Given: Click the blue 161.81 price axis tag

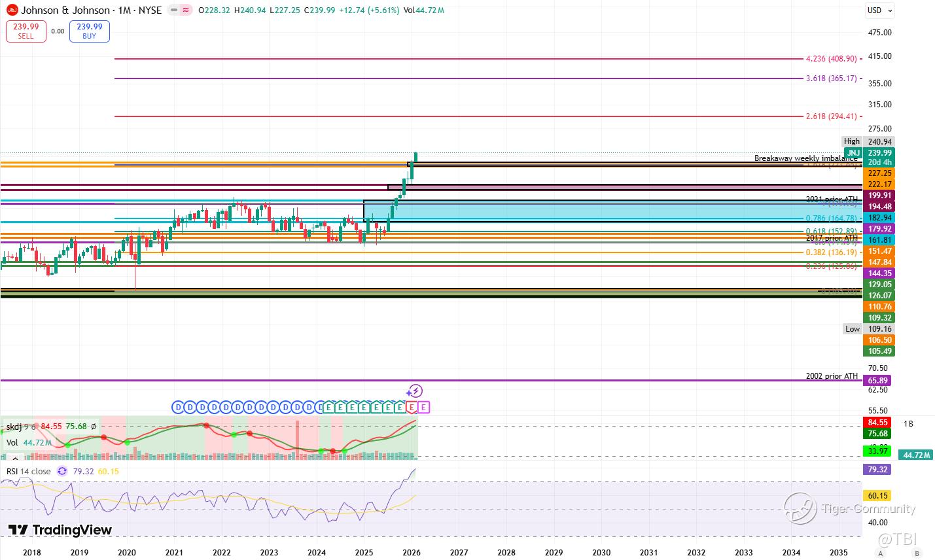Looking at the screenshot, I should click(x=879, y=240).
